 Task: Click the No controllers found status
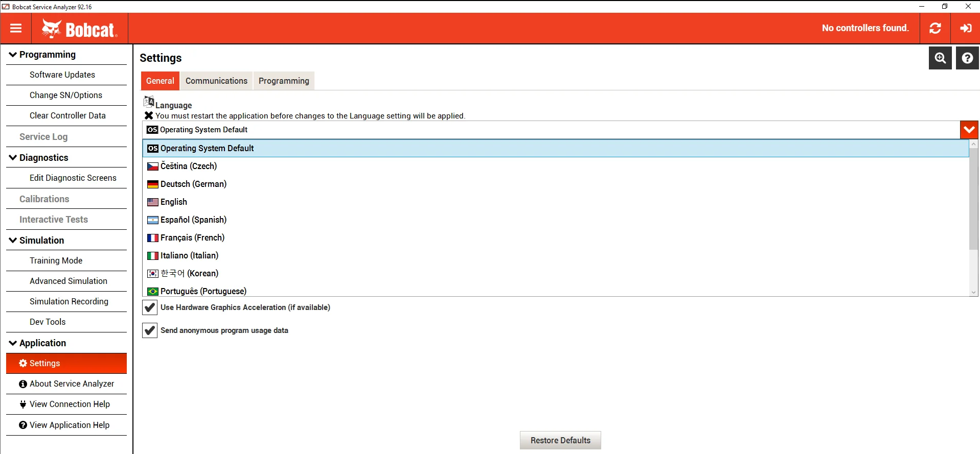[865, 28]
